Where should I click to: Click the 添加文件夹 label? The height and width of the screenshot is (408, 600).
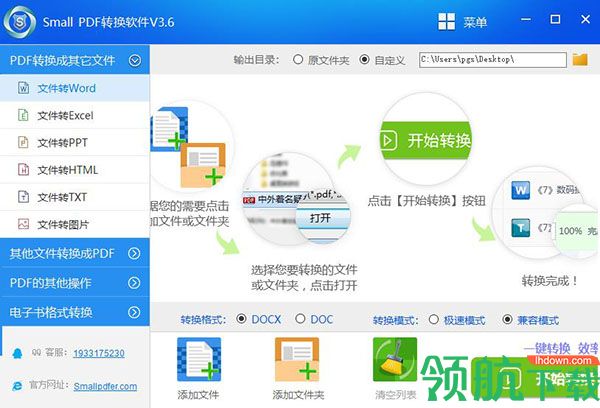point(298,395)
